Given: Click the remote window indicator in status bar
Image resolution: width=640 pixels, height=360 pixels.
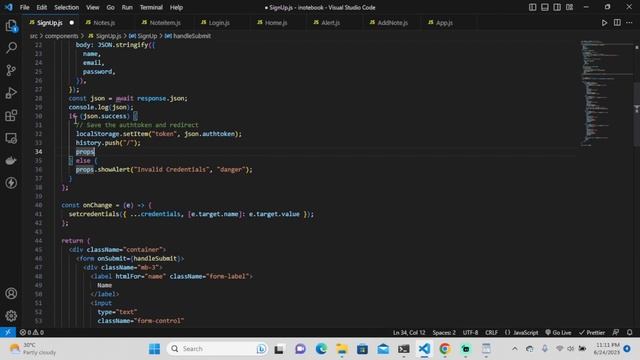Looking at the screenshot, I should tap(8, 332).
